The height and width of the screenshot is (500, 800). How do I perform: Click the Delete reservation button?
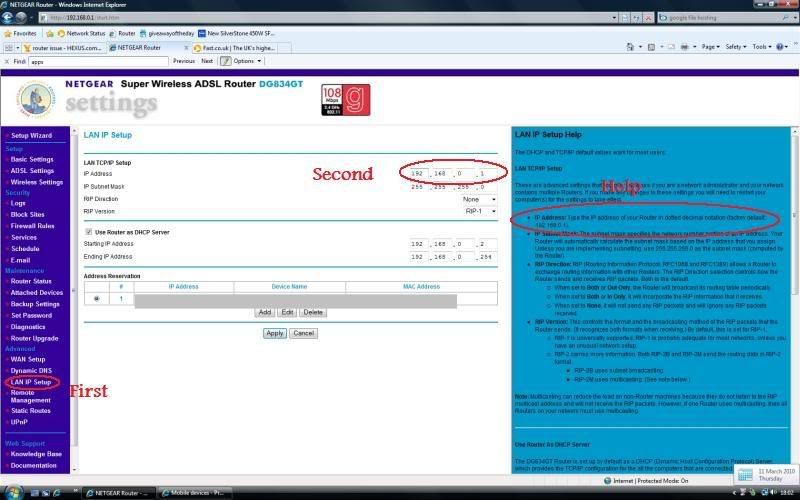click(313, 312)
